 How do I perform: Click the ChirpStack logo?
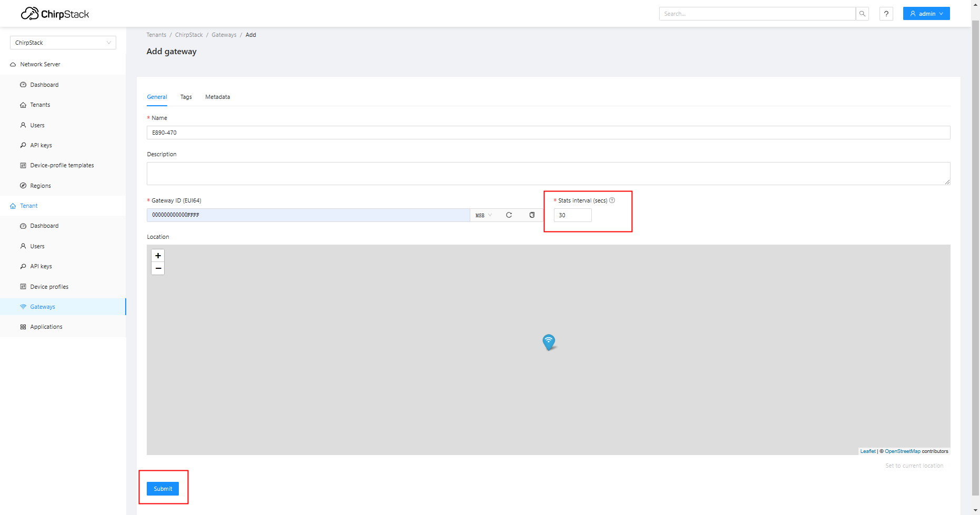click(x=55, y=14)
